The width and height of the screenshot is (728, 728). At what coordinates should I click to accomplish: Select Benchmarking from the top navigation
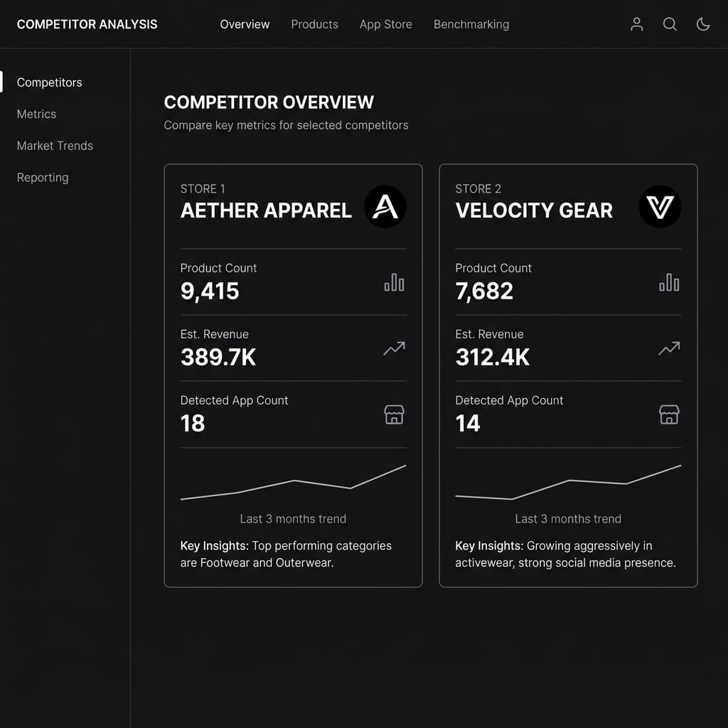[x=471, y=24]
